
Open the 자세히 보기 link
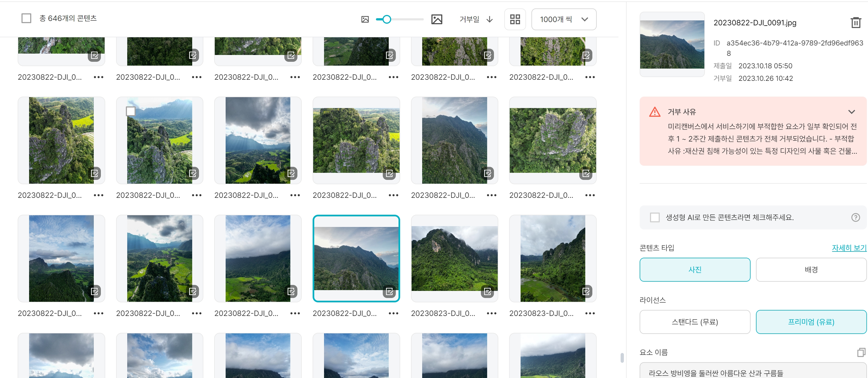(x=848, y=248)
